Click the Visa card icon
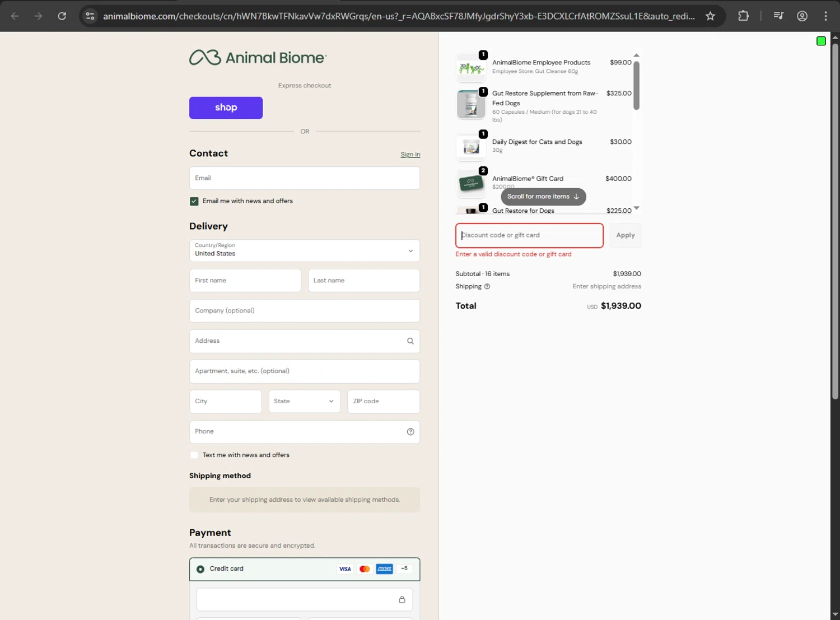The image size is (840, 620). (345, 569)
